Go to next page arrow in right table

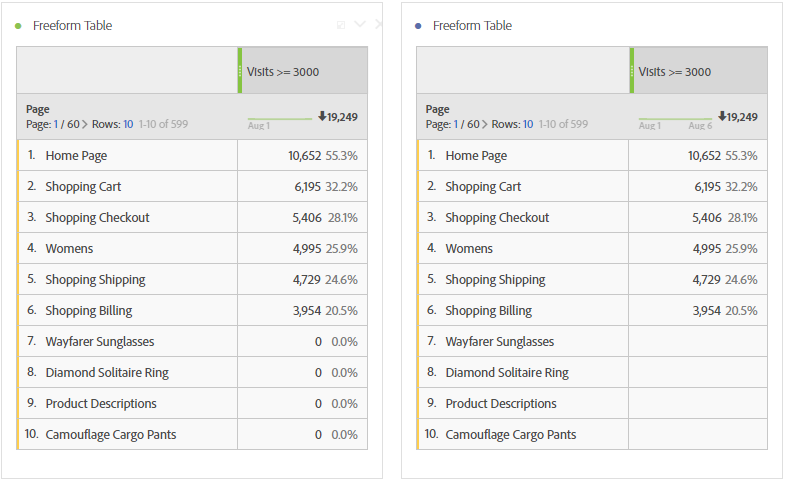coord(485,124)
